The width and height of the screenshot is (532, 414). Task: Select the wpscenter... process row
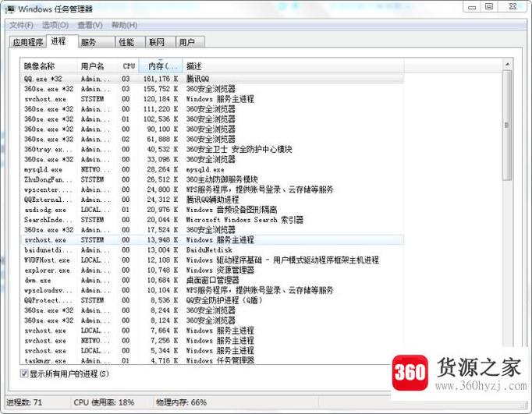tap(212, 189)
